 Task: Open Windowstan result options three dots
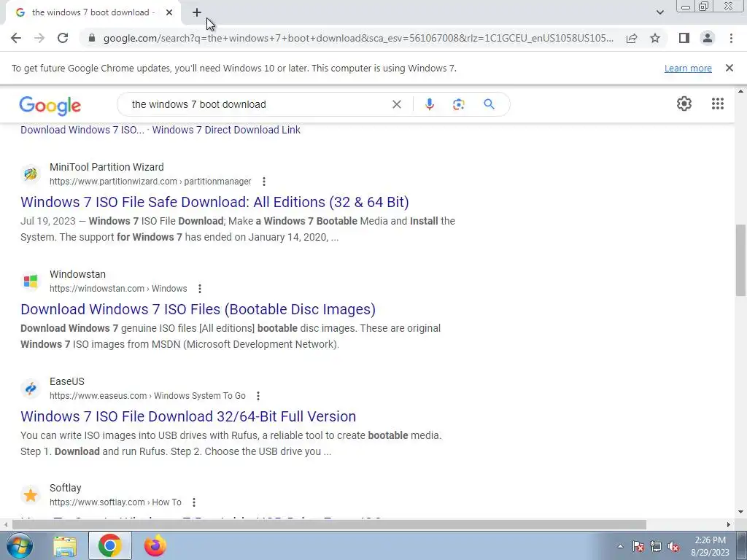point(200,289)
